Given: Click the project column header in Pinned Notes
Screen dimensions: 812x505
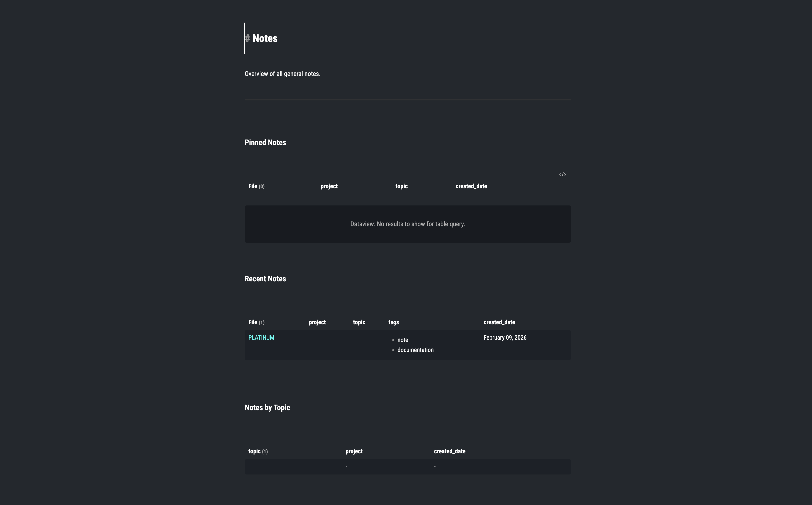Looking at the screenshot, I should pyautogui.click(x=329, y=186).
